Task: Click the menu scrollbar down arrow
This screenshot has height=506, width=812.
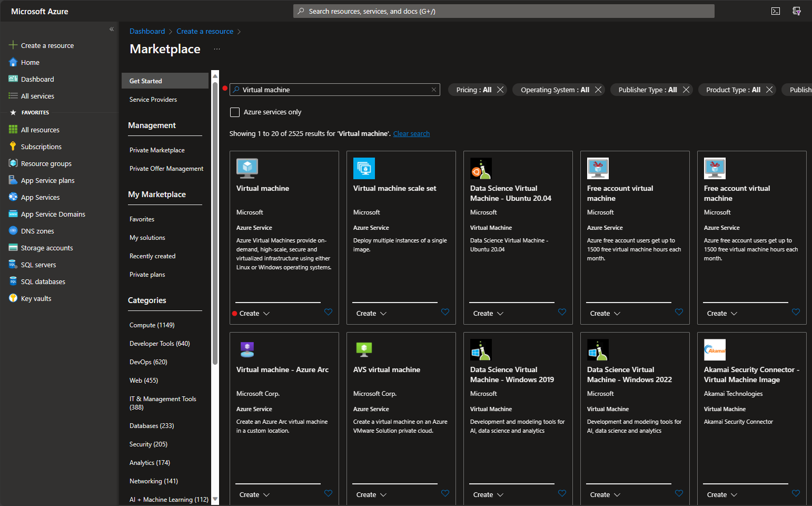Action: pyautogui.click(x=215, y=499)
